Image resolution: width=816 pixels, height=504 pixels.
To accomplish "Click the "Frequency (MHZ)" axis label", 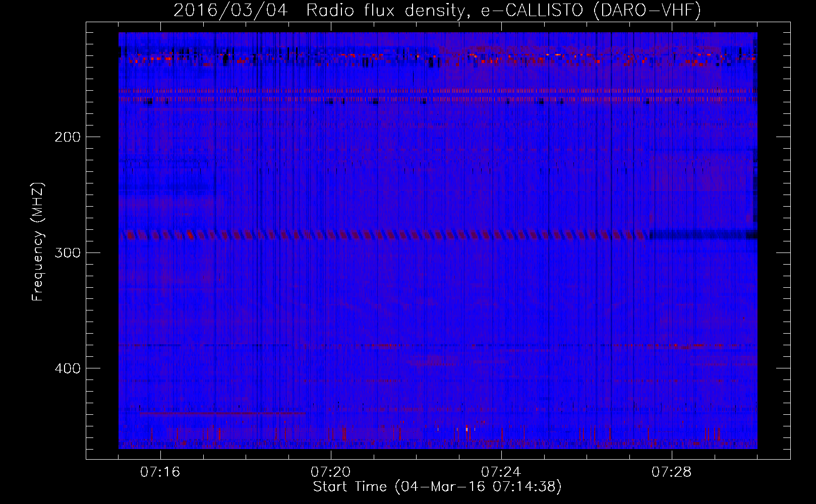I will coord(38,242).
